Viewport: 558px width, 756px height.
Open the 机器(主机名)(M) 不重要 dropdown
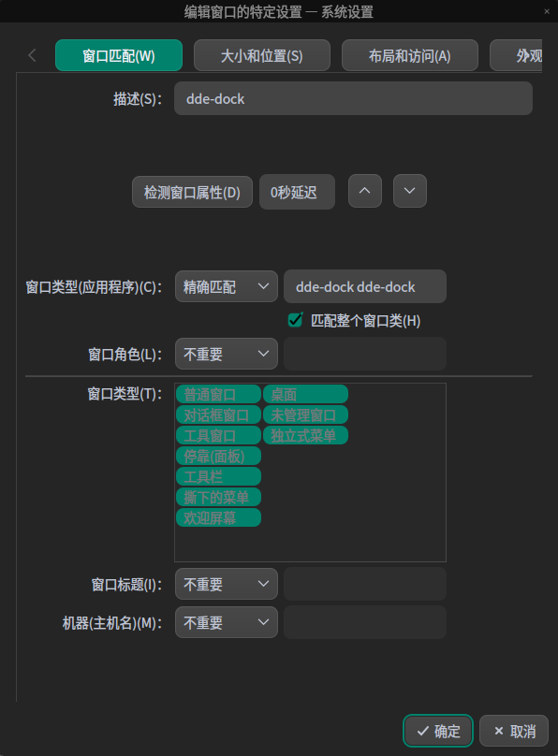point(226,621)
